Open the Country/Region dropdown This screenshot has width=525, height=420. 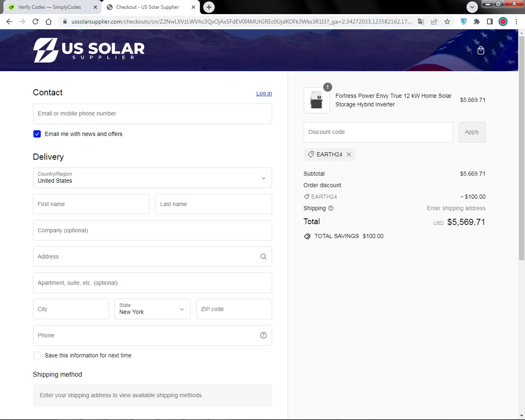point(152,178)
